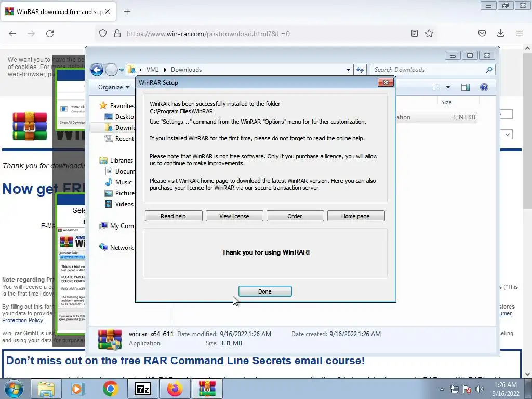Open view options dropdown arrow in Explorer
This screenshot has width=532, height=399.
[x=448, y=87]
